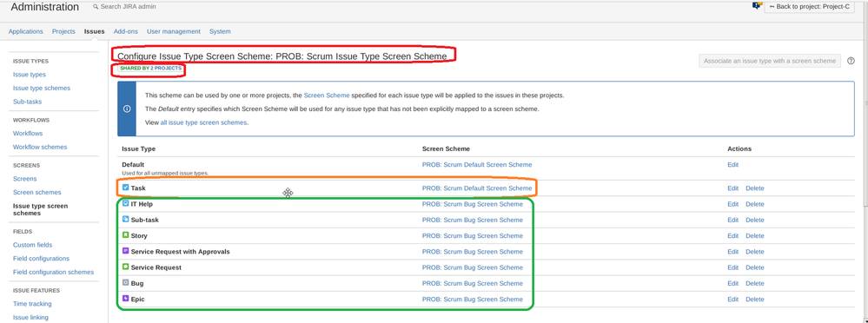
Task: Edit the Sub-task mapping
Action: (733, 220)
